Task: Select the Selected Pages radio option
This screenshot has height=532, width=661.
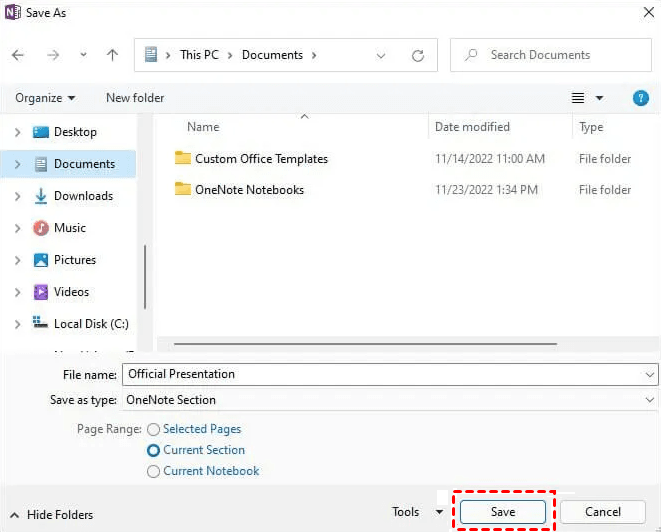Action: click(x=153, y=429)
